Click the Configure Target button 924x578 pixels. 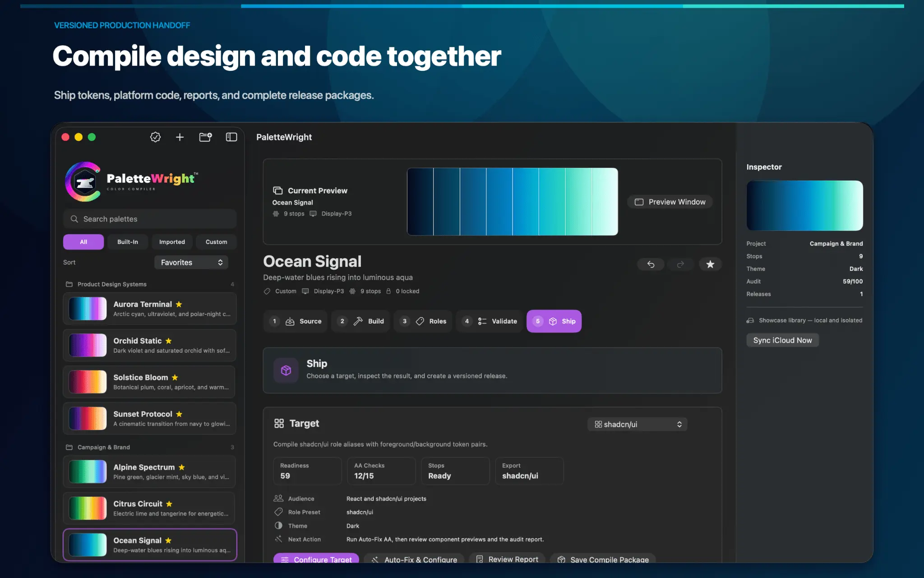coord(316,559)
